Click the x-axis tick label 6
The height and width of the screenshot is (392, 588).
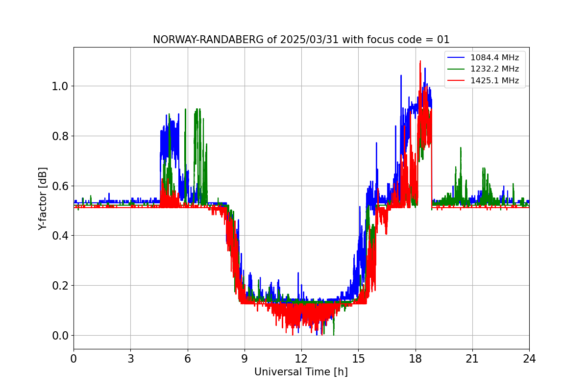pos(187,359)
